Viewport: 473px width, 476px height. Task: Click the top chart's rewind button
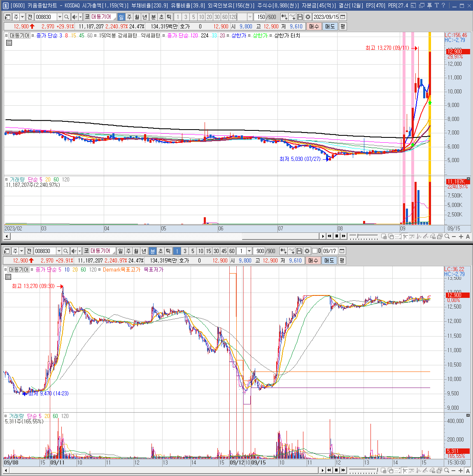pos(329,236)
